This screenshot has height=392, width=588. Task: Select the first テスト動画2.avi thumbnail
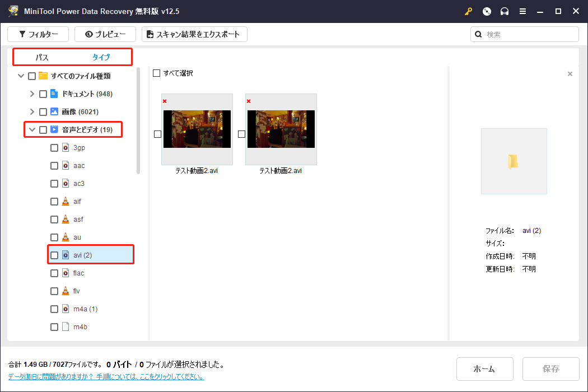coord(197,129)
